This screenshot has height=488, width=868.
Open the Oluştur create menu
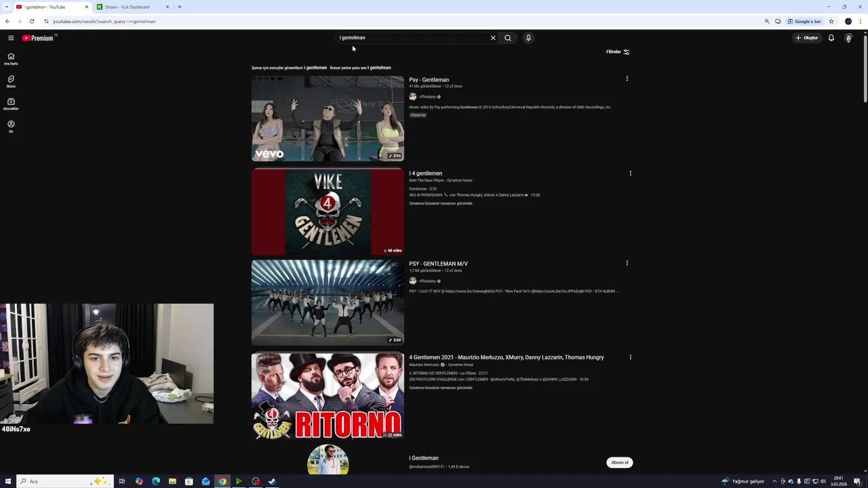click(806, 38)
